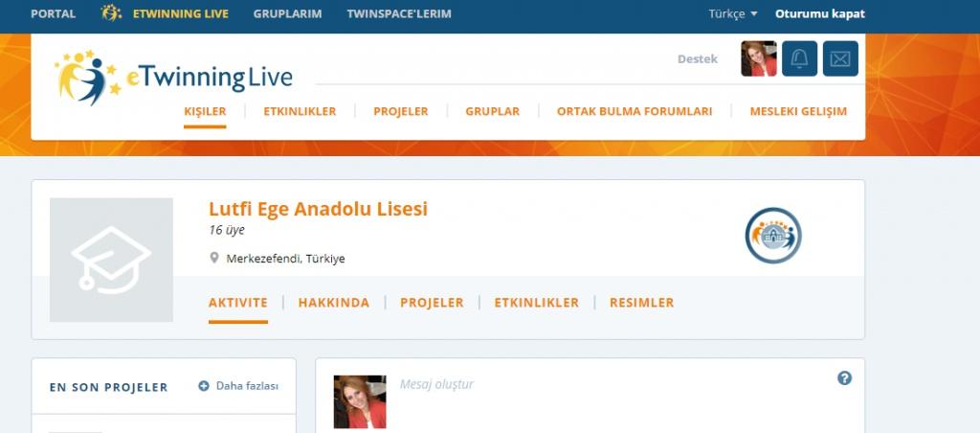
Task: Go to PORTAL in top bar
Action: click(x=54, y=13)
